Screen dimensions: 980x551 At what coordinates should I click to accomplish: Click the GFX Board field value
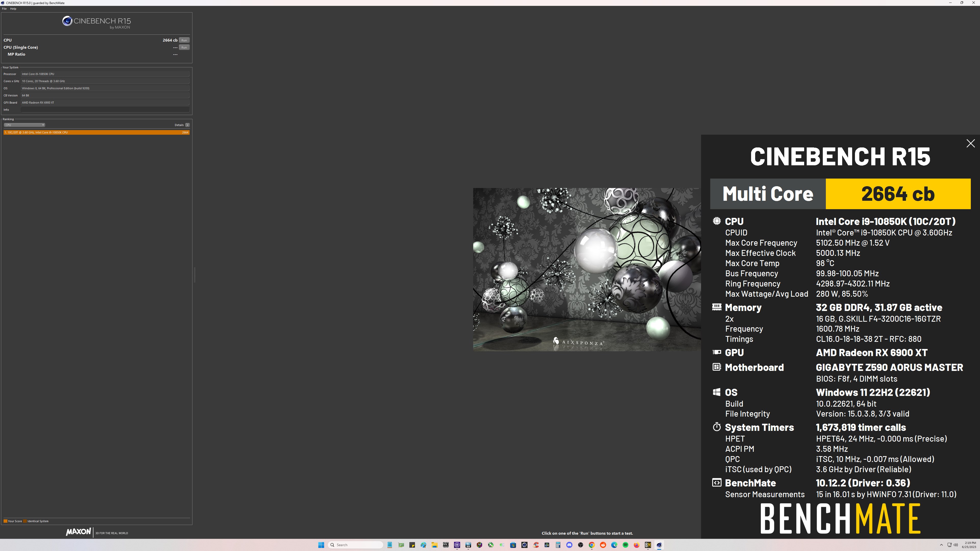click(105, 102)
